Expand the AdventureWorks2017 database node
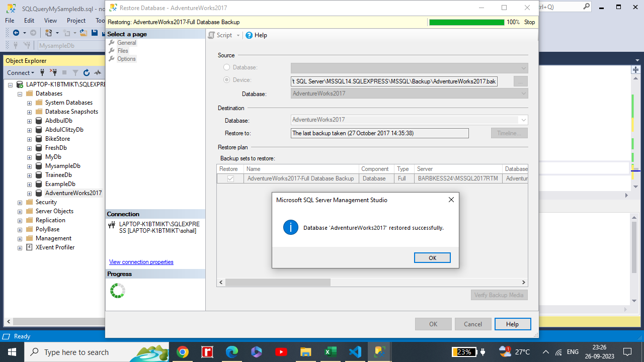 pos(29,193)
